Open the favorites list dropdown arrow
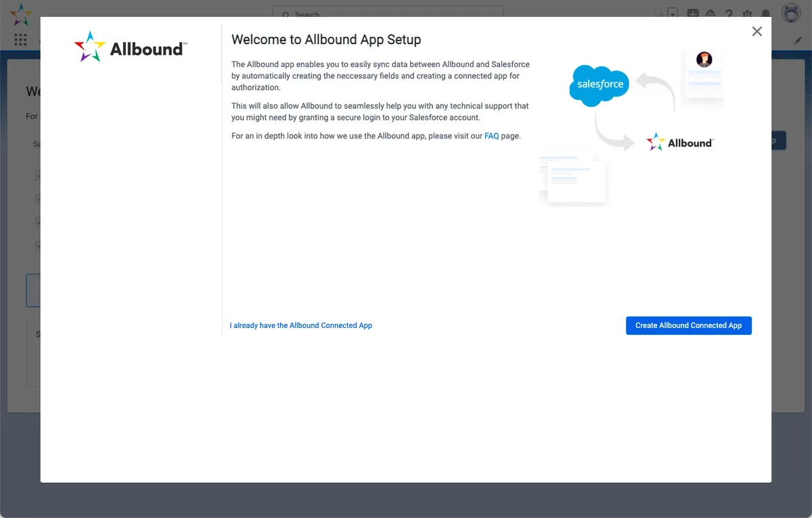The image size is (812, 518). tap(673, 14)
